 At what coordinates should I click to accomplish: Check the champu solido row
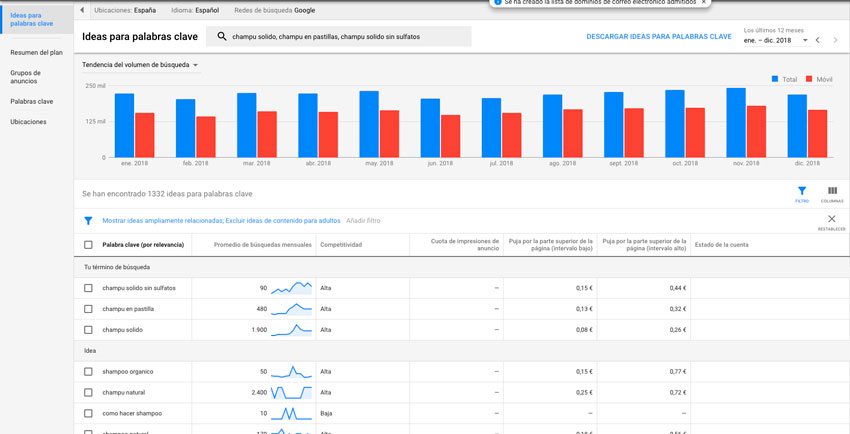click(x=88, y=330)
